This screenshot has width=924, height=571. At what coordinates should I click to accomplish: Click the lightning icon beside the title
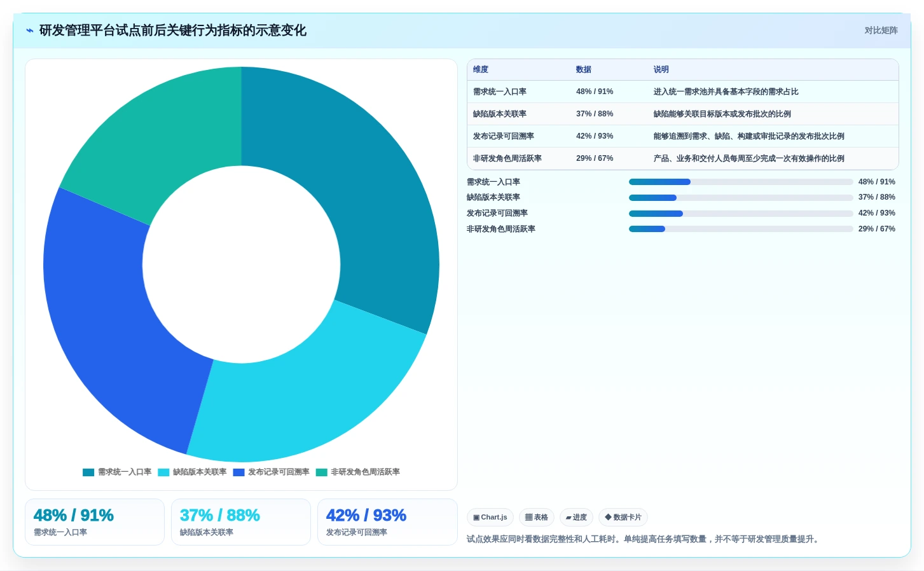click(29, 31)
